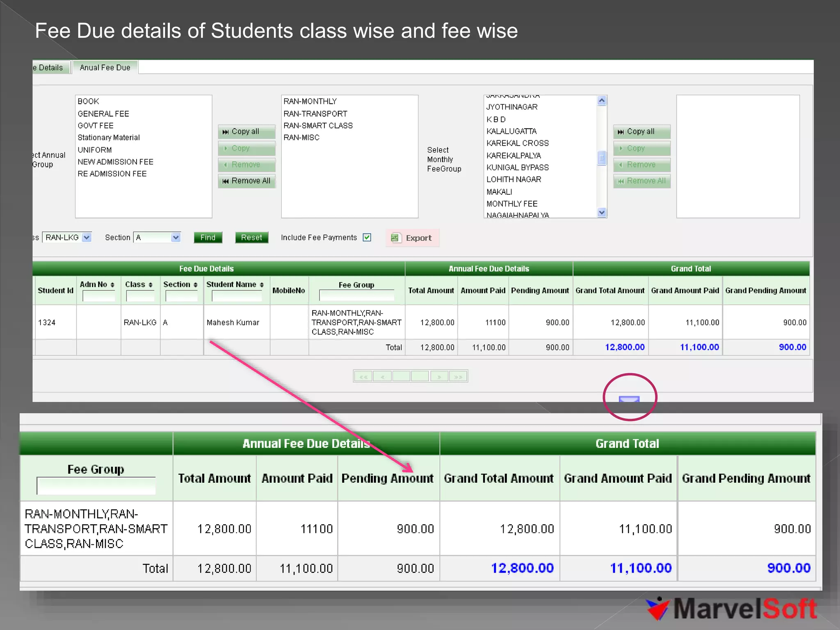The width and height of the screenshot is (840, 630).
Task: Select RAN-MISC in selected list
Action: click(301, 137)
